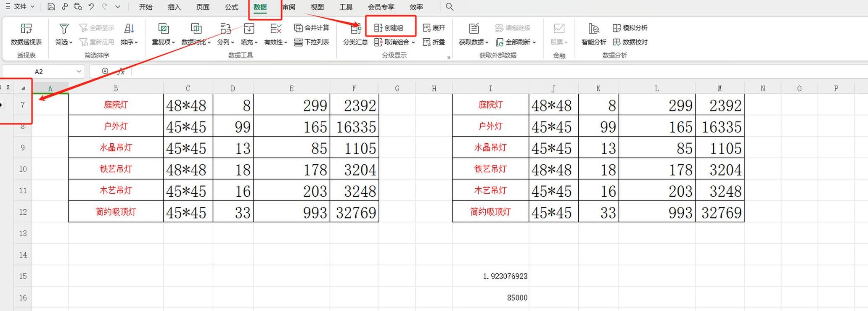
Task: Click 展开 expand outline button
Action: click(434, 28)
